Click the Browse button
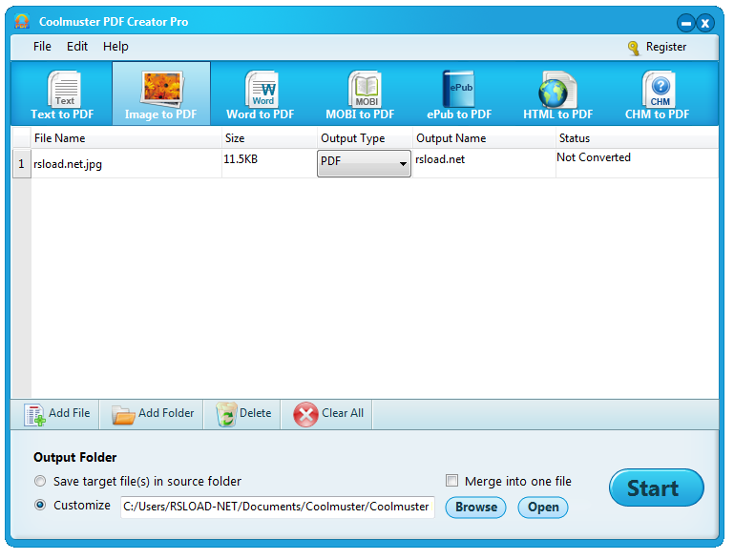This screenshot has height=560, width=734. (475, 508)
